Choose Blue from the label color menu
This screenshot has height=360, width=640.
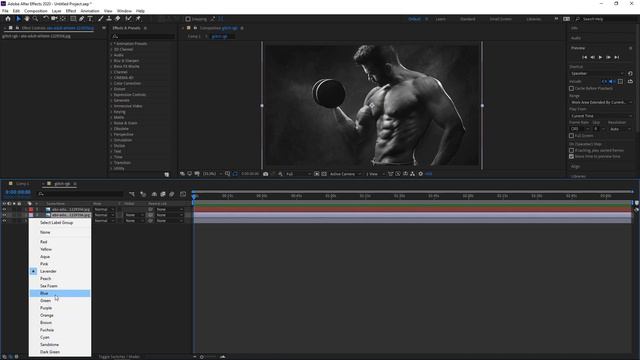point(60,293)
